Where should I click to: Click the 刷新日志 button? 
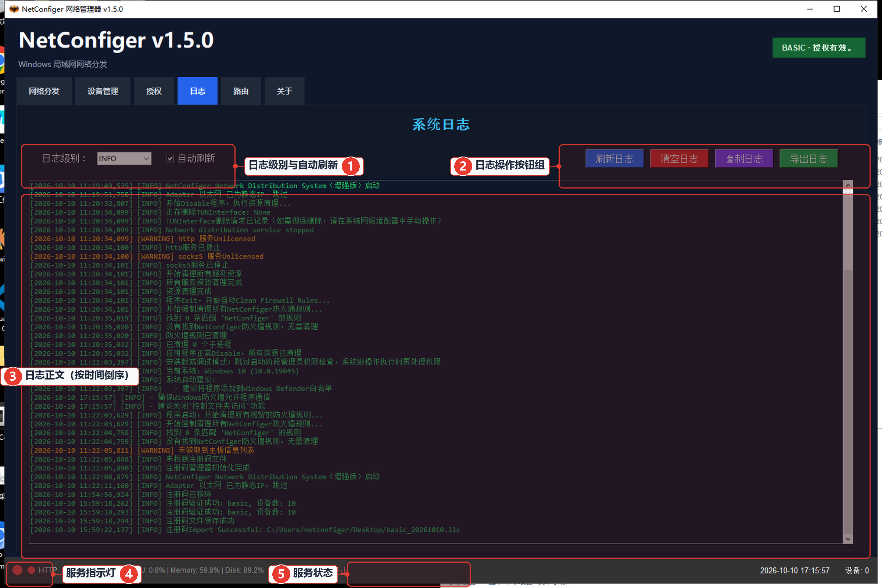click(x=614, y=159)
